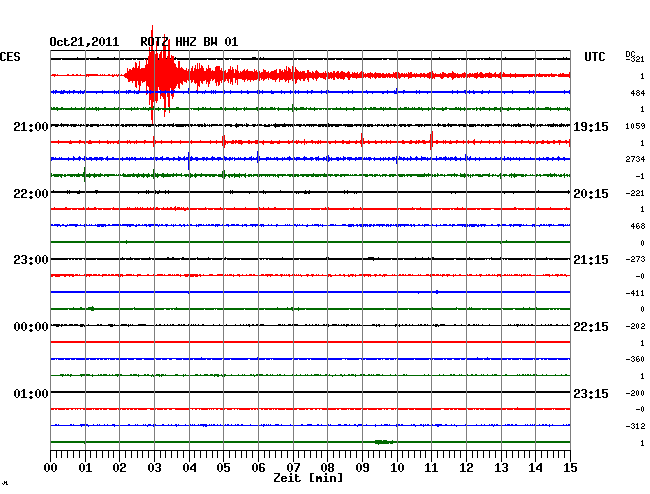Viewport: 650px width, 494px height.
Task: Click minute tick label "12" on axis
Action: click(466, 468)
